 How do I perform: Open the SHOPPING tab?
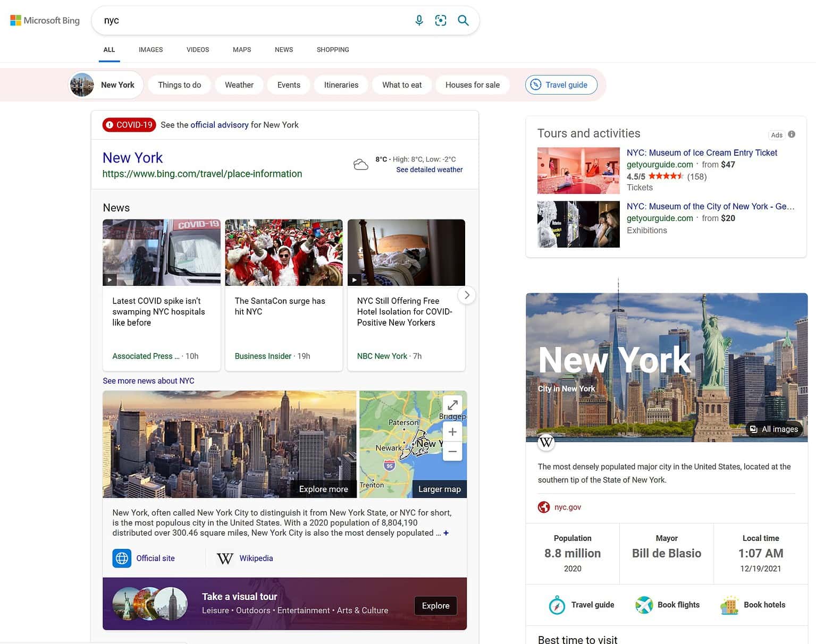pyautogui.click(x=332, y=49)
